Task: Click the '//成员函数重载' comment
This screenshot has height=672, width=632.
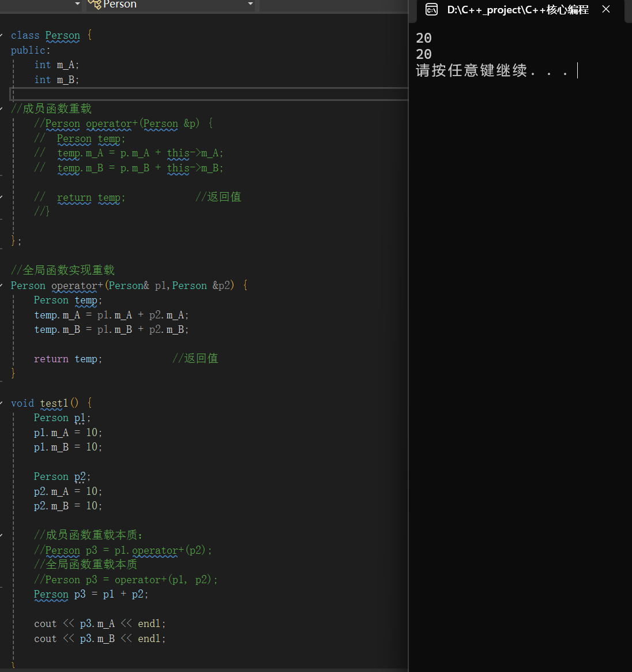Action: pyautogui.click(x=51, y=109)
